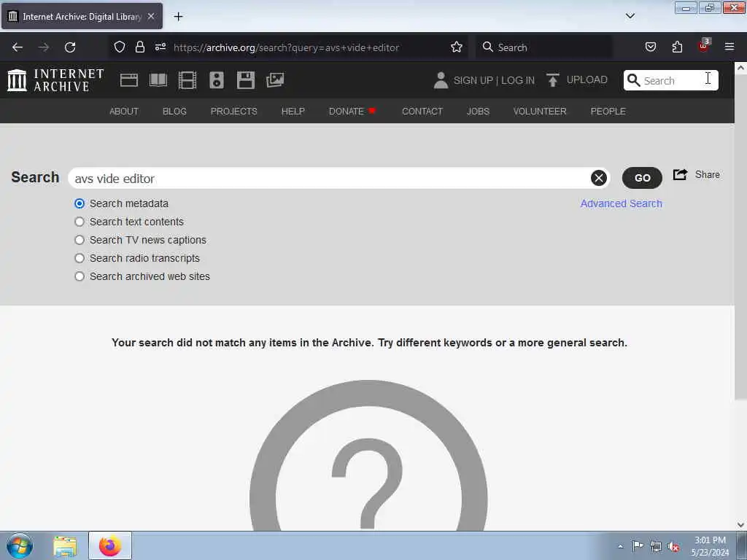Open tracking protection shield icon

[120, 47]
